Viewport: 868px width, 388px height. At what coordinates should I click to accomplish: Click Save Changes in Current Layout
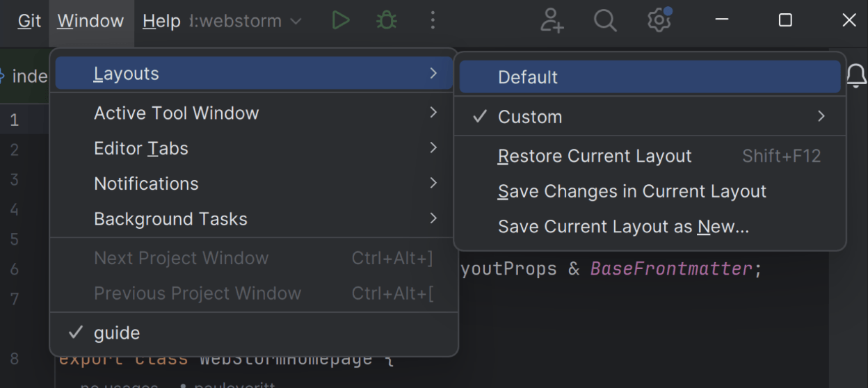[x=632, y=191]
